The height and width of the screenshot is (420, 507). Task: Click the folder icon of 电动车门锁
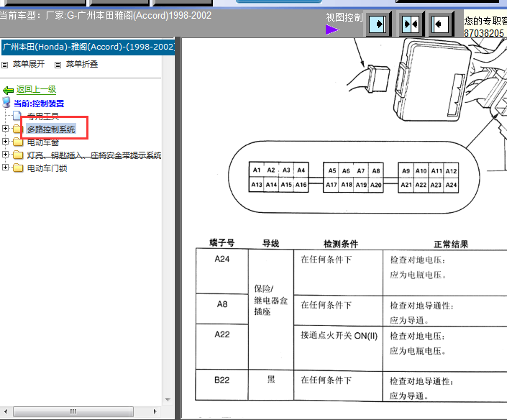coord(18,168)
